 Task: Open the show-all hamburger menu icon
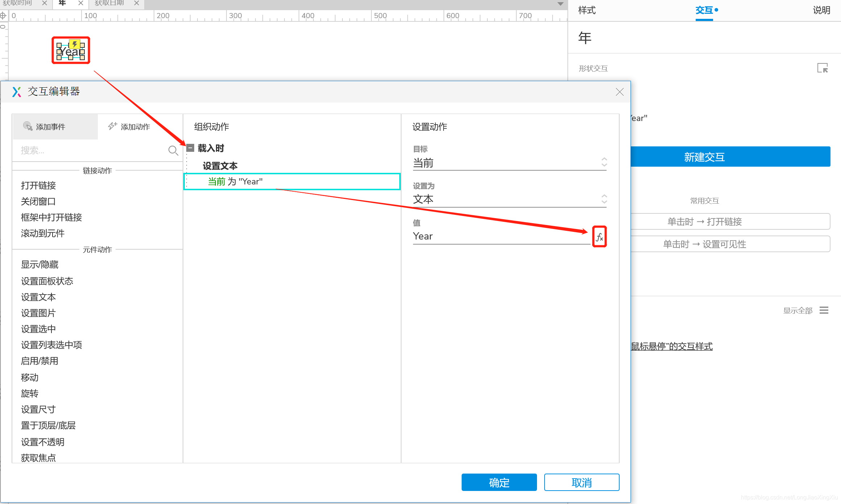(824, 311)
